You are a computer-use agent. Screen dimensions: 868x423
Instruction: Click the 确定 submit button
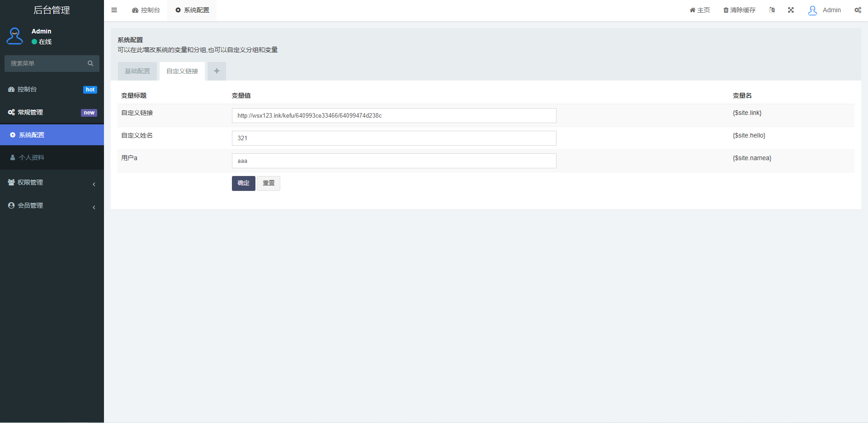pyautogui.click(x=243, y=183)
